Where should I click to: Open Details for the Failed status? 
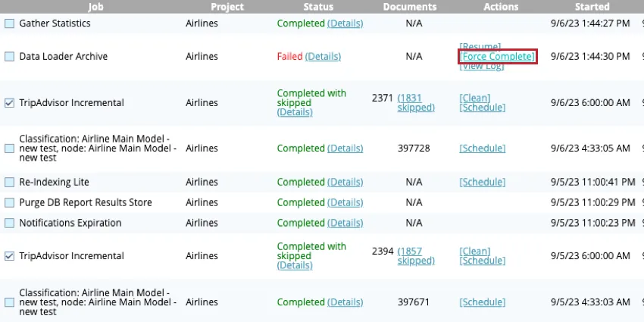click(x=323, y=56)
